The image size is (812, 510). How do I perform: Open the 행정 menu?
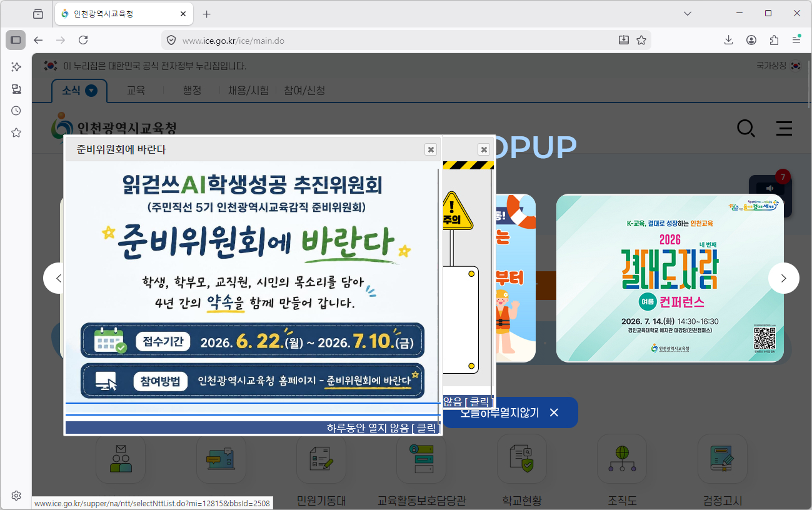click(192, 91)
